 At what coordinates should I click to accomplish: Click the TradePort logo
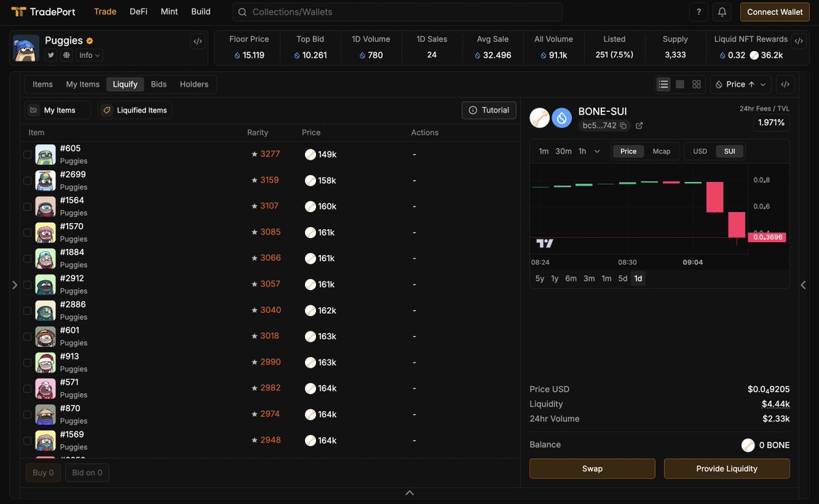point(44,12)
